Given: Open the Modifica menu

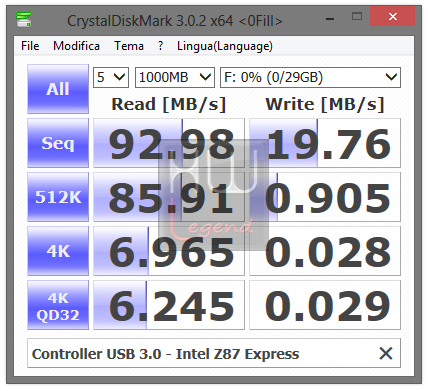Looking at the screenshot, I should coord(76,46).
